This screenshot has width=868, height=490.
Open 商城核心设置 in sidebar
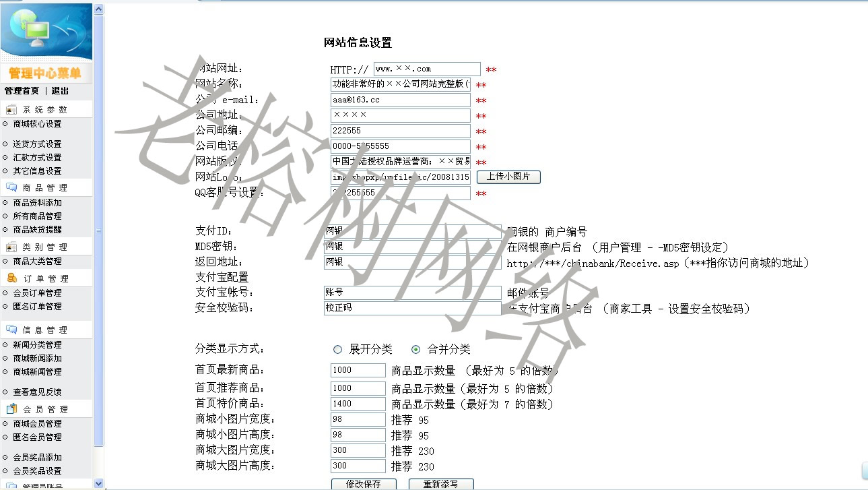click(37, 124)
